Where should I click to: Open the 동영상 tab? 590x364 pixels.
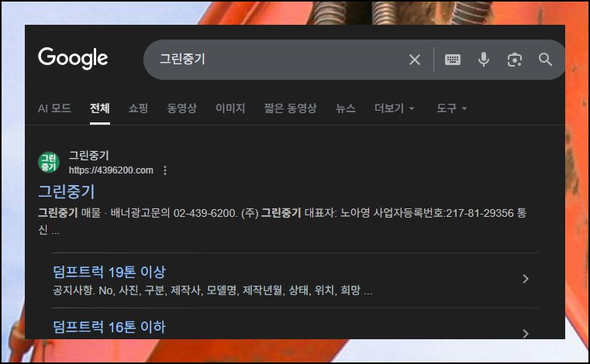(x=181, y=108)
